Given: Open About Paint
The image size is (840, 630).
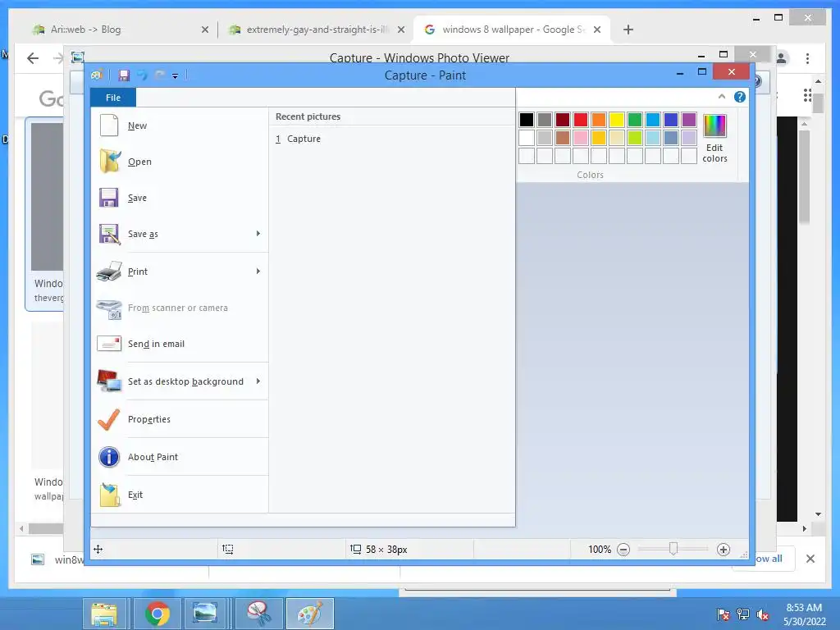Looking at the screenshot, I should pos(180,457).
